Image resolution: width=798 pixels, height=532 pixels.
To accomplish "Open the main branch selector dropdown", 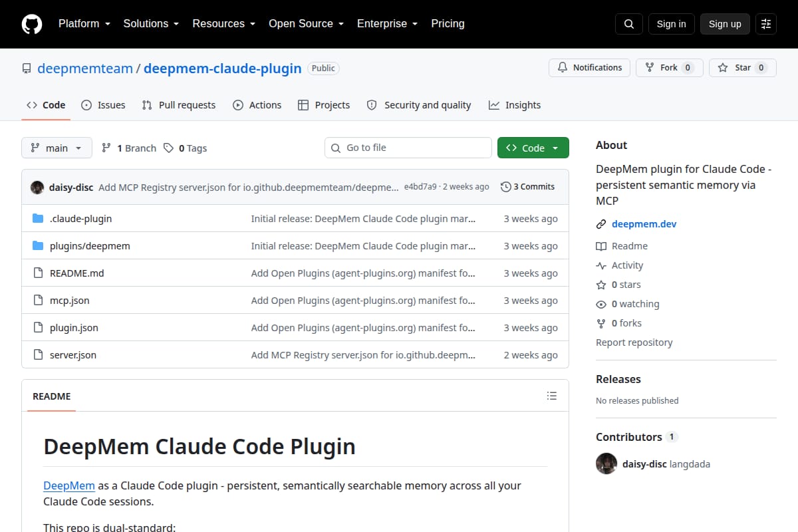I will tap(57, 148).
